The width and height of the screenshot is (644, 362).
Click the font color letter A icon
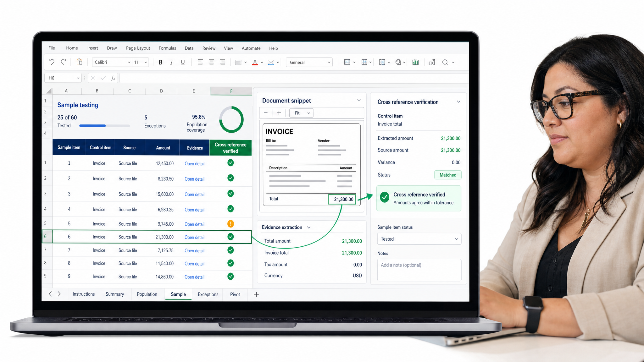click(x=255, y=62)
